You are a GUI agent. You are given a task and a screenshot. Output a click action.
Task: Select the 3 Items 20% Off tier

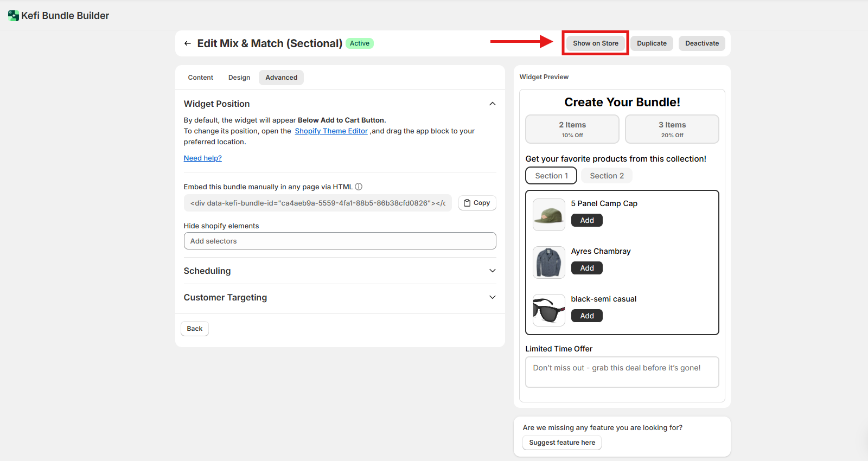[672, 129]
